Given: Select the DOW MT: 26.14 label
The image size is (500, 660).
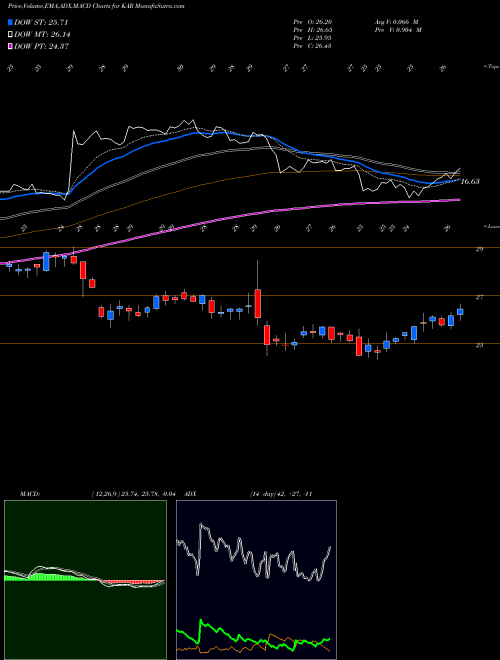Looking at the screenshot, I should 42,35.
